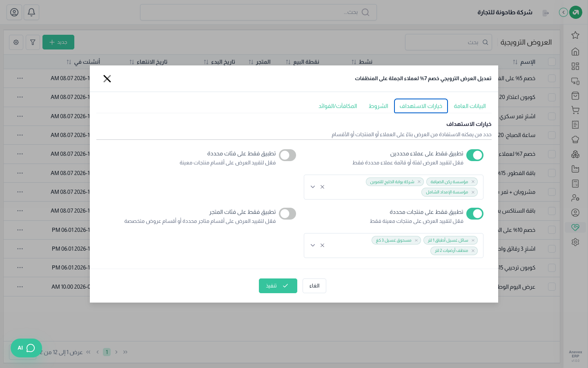Clear all selected products in the products field
This screenshot has height=368, width=588.
click(322, 245)
